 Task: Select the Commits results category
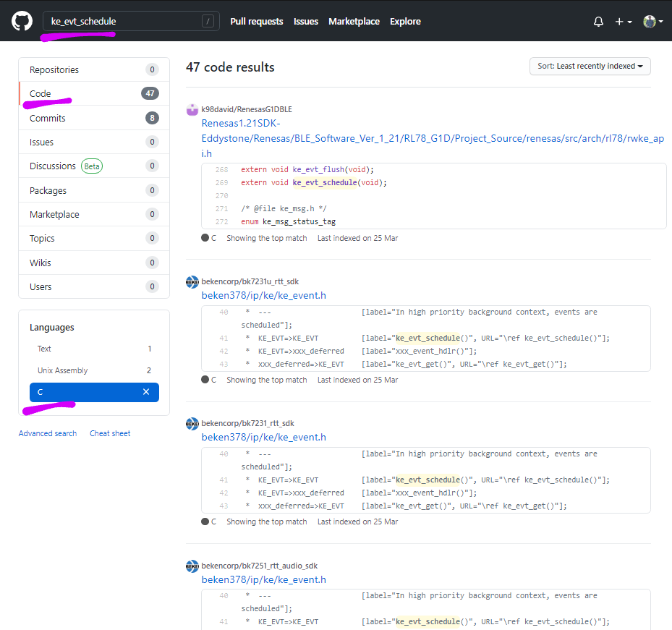click(48, 118)
